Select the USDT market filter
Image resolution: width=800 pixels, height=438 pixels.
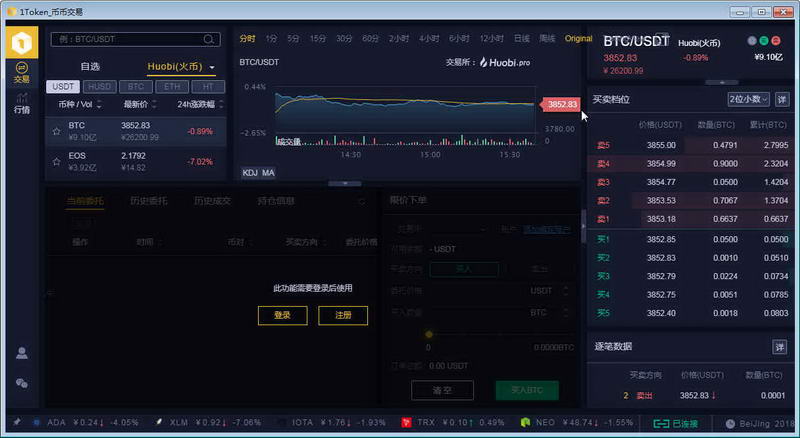pyautogui.click(x=64, y=87)
